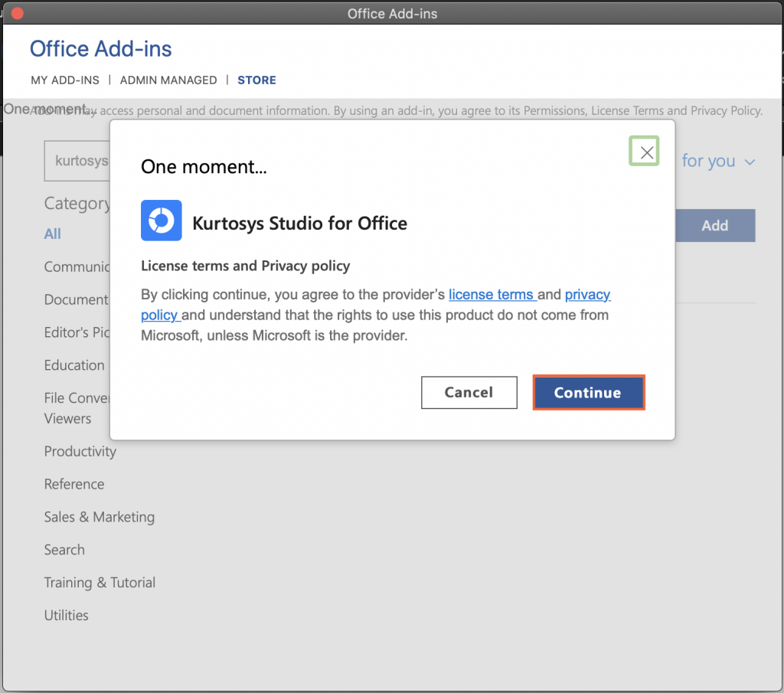Close the One moment dialog with the X
Image resolution: width=784 pixels, height=693 pixels.
click(x=644, y=151)
